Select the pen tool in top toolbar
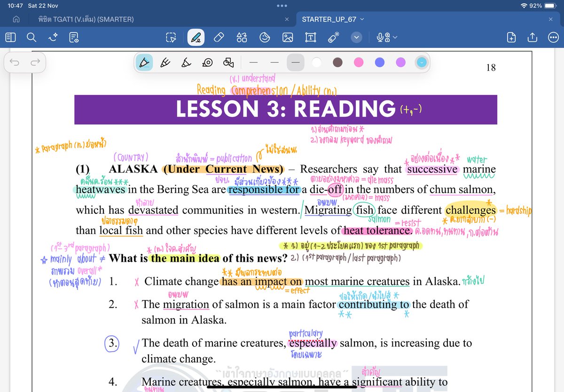This screenshot has width=564, height=392. pyautogui.click(x=196, y=37)
